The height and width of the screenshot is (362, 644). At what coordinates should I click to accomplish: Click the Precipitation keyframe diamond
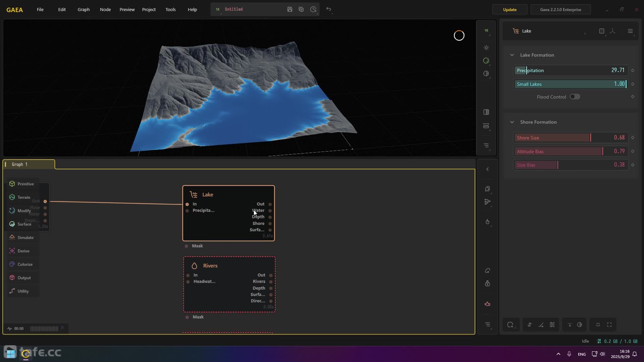point(633,70)
